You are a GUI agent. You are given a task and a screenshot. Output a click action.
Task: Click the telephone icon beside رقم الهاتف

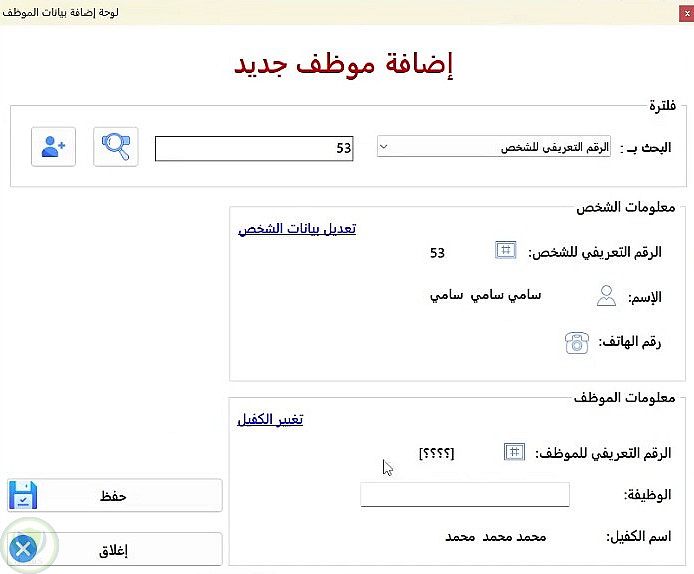(577, 343)
